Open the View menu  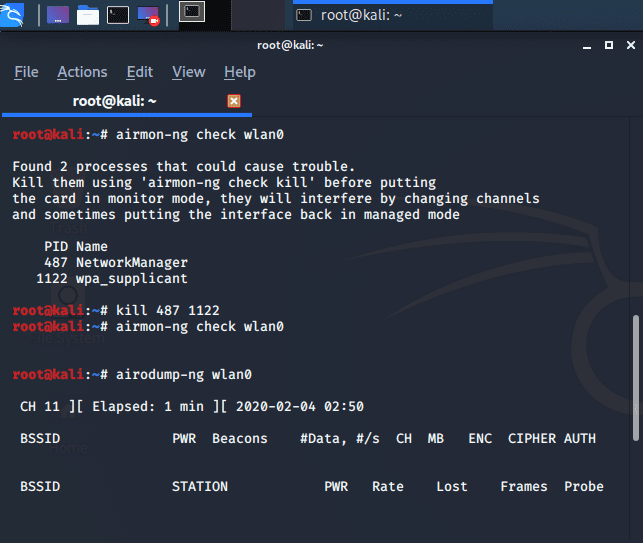click(x=188, y=72)
